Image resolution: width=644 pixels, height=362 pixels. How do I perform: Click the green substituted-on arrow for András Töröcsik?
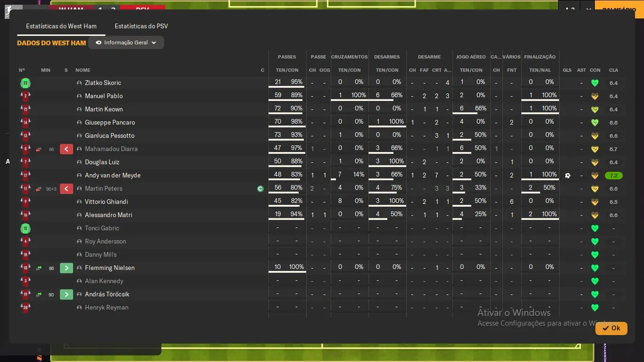click(x=67, y=295)
